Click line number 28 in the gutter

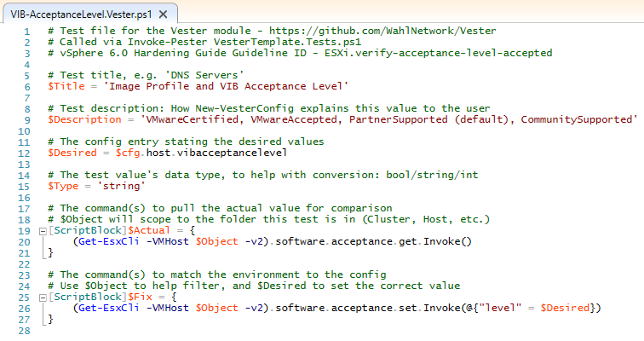[25, 331]
